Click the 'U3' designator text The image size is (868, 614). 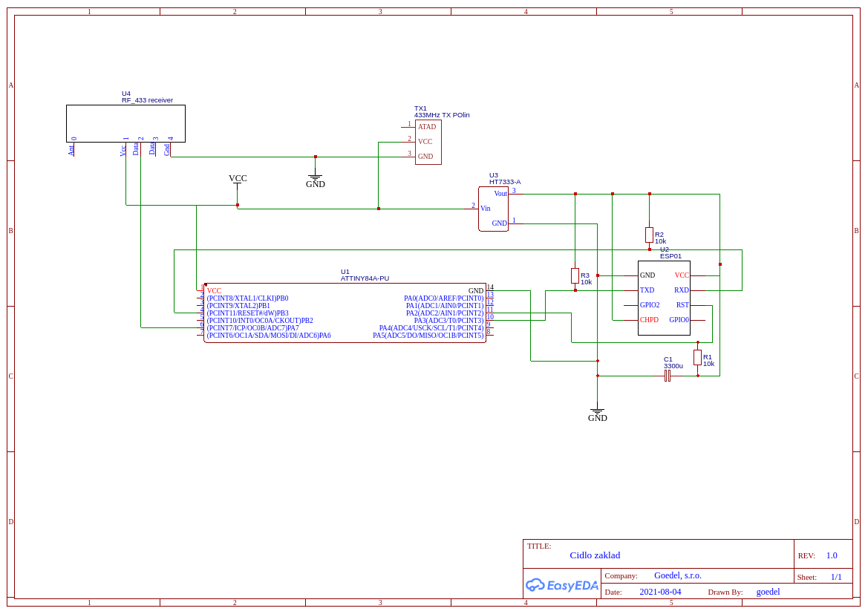tap(494, 175)
